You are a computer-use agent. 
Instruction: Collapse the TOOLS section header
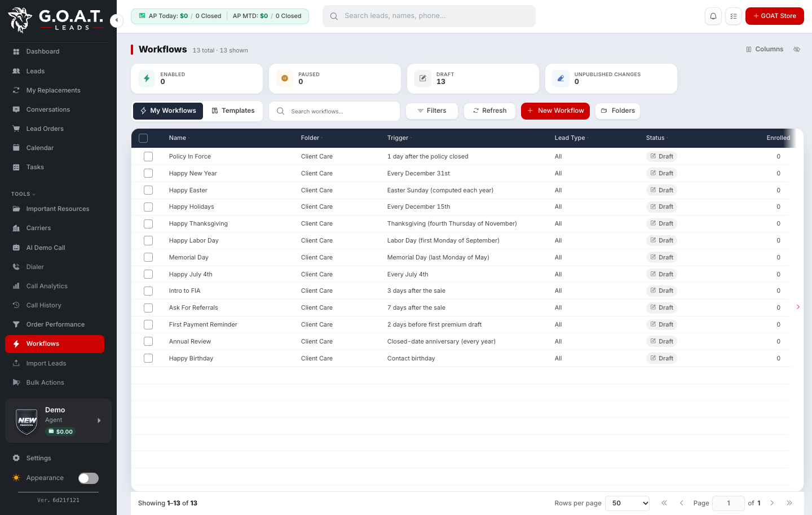23,194
